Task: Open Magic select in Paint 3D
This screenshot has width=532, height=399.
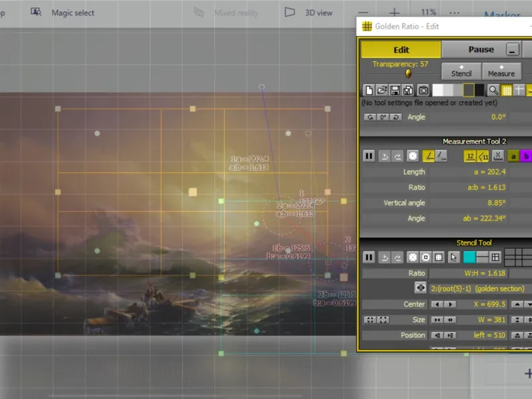Action: pyautogui.click(x=63, y=13)
